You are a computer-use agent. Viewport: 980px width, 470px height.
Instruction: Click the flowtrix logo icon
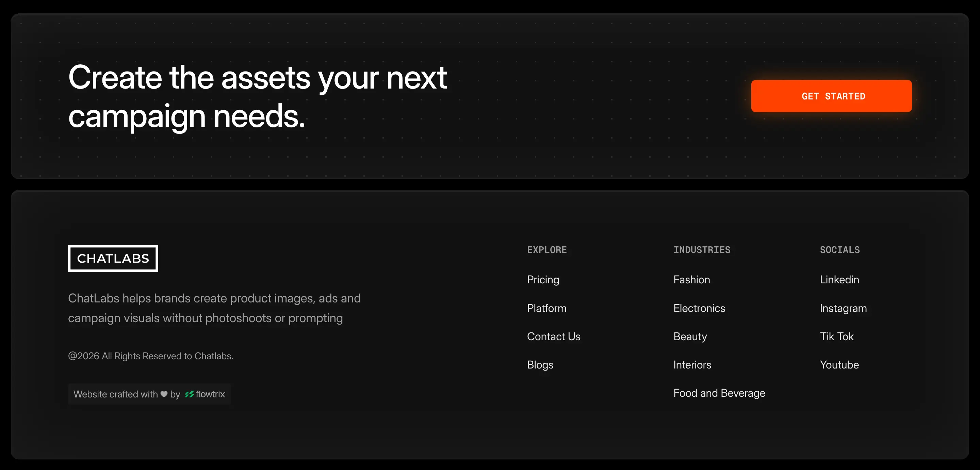(189, 394)
